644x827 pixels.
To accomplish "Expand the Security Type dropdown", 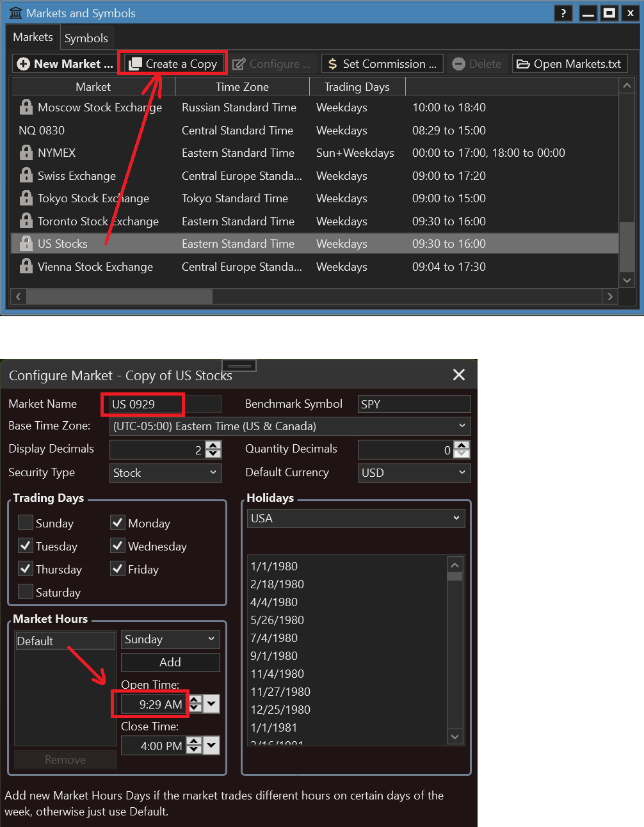I will [x=213, y=473].
